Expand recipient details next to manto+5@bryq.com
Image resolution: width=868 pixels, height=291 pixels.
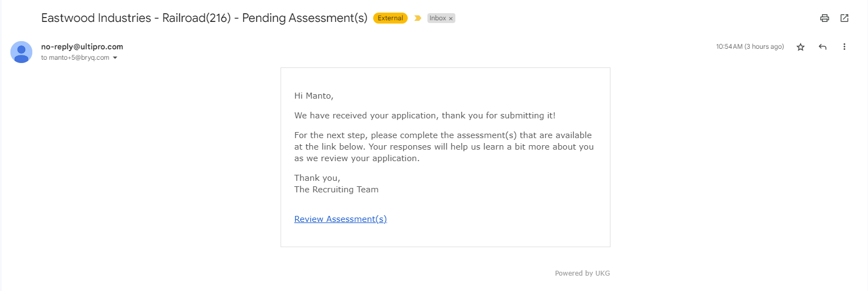click(115, 58)
